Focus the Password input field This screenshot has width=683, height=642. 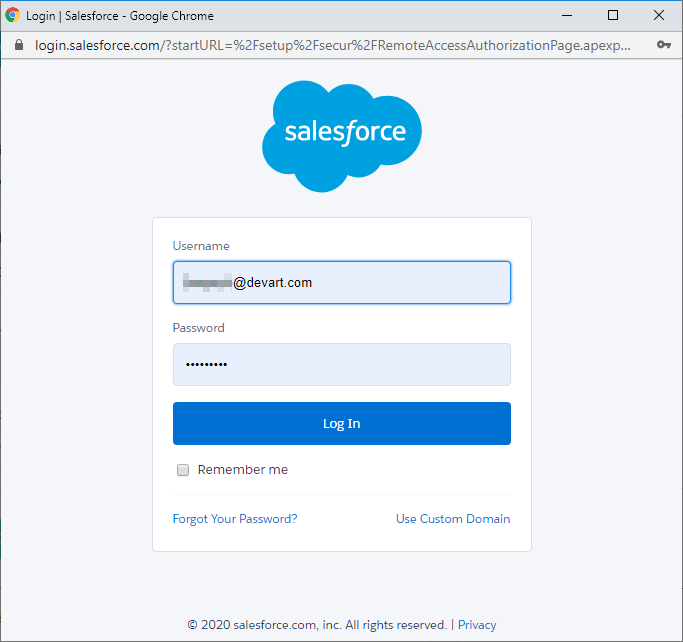coord(342,364)
